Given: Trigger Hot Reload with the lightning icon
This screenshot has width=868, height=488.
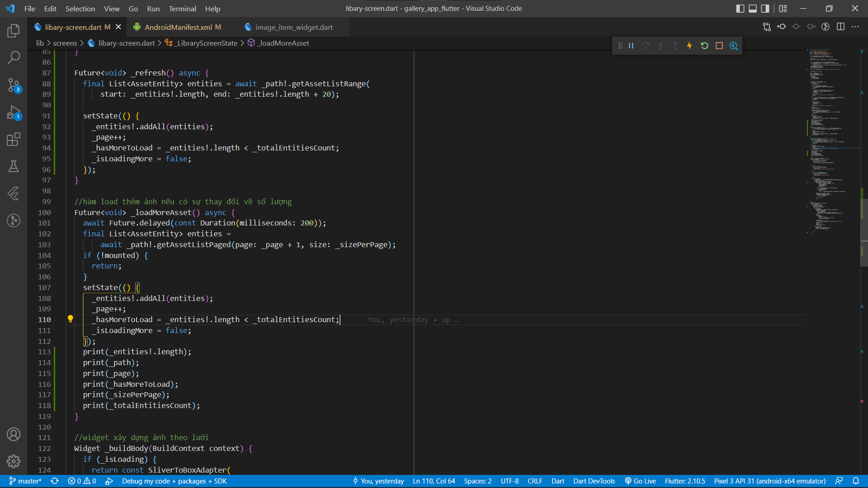Looking at the screenshot, I should tap(689, 46).
